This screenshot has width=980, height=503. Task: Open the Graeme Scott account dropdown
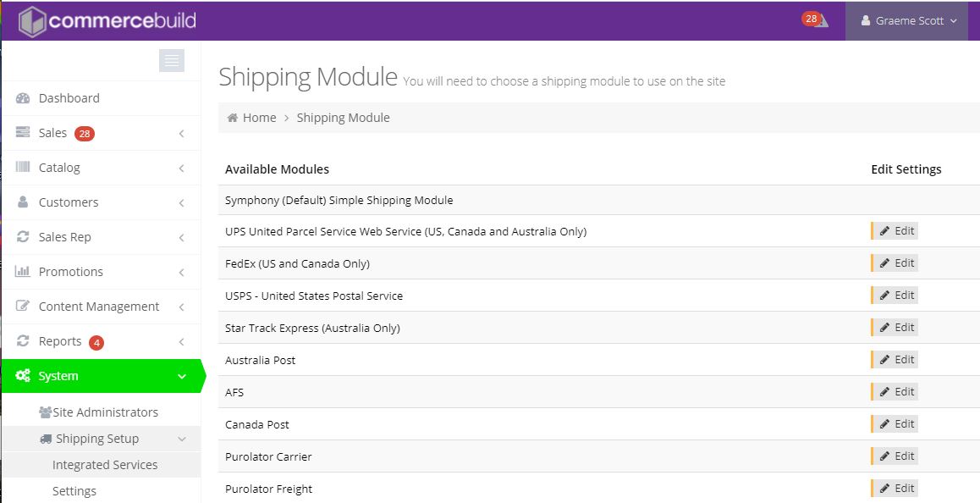tap(906, 21)
